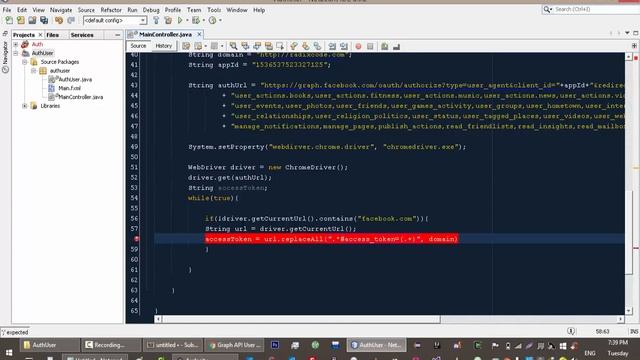Open untitled Sublime taskbar window
Screen dimensions: 640x360
(x=172, y=345)
